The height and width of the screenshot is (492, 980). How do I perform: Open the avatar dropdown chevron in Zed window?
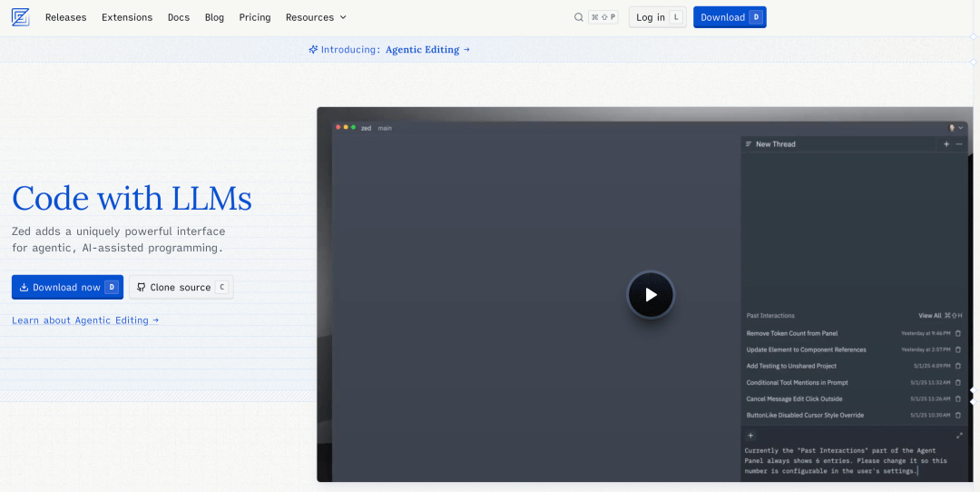(961, 127)
